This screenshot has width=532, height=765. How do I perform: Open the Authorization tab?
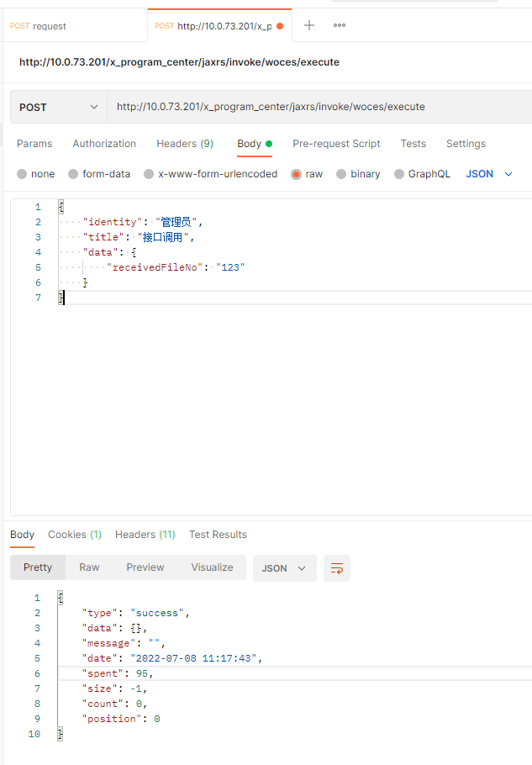104,144
